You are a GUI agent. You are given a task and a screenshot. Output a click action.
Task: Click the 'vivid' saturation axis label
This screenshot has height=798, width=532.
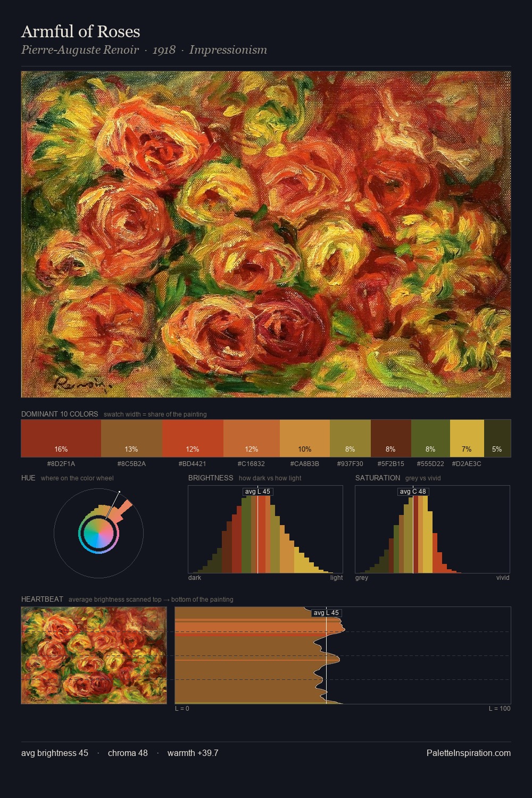(x=503, y=578)
